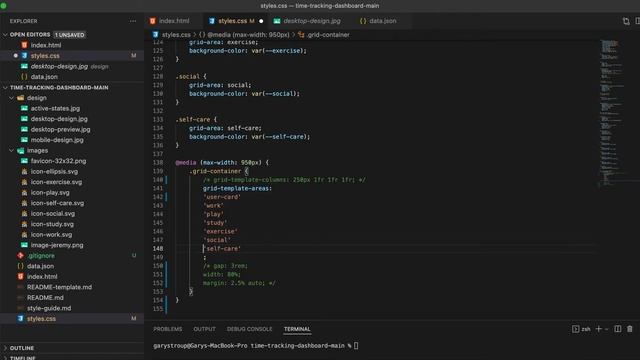640x360 pixels.
Task: Split the terminal panel
Action: point(618,329)
